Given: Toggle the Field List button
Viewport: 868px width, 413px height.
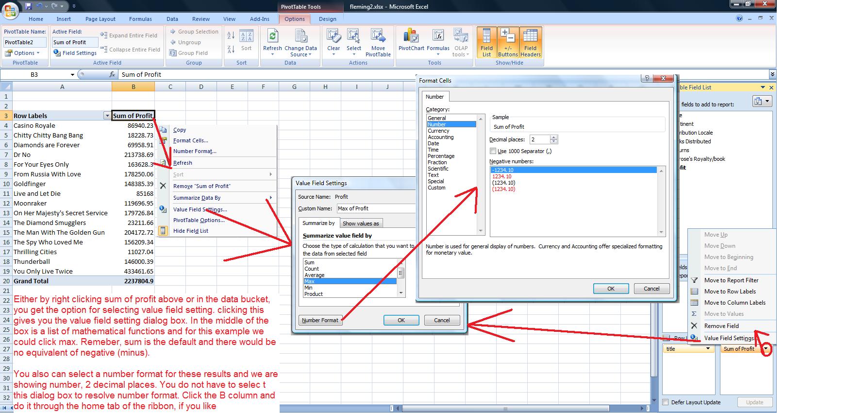Looking at the screenshot, I should coord(486,43).
